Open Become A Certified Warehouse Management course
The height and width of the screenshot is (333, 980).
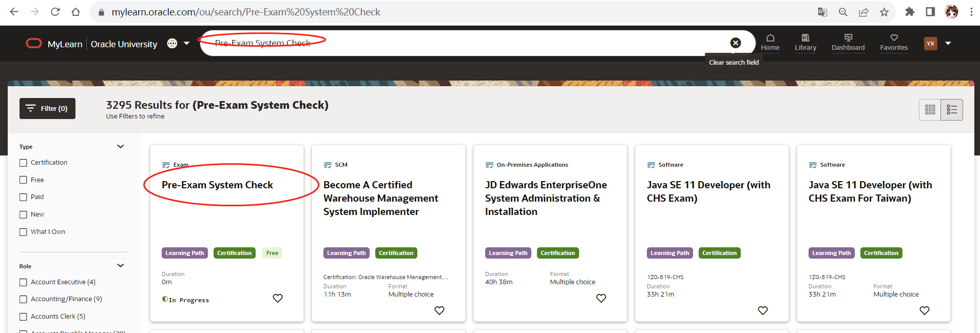[x=381, y=198]
